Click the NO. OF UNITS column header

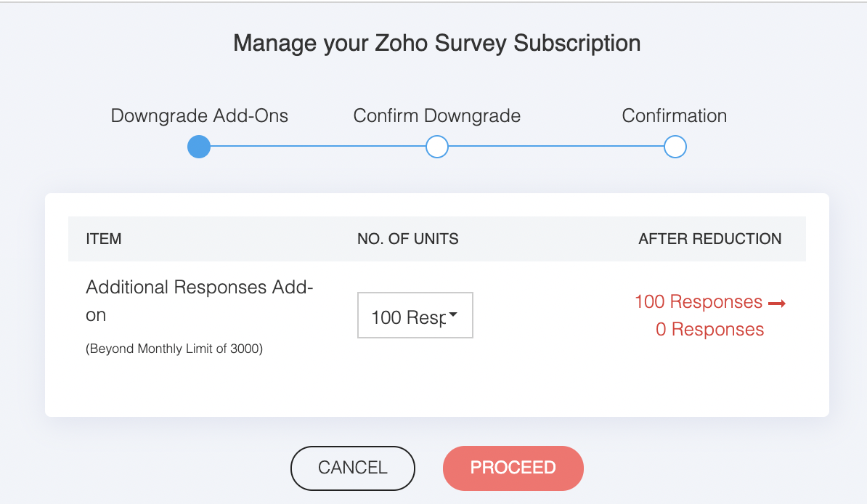pos(407,239)
